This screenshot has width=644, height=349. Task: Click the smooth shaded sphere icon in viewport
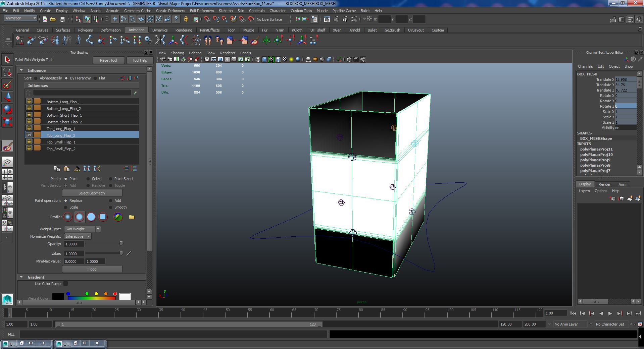click(x=298, y=59)
